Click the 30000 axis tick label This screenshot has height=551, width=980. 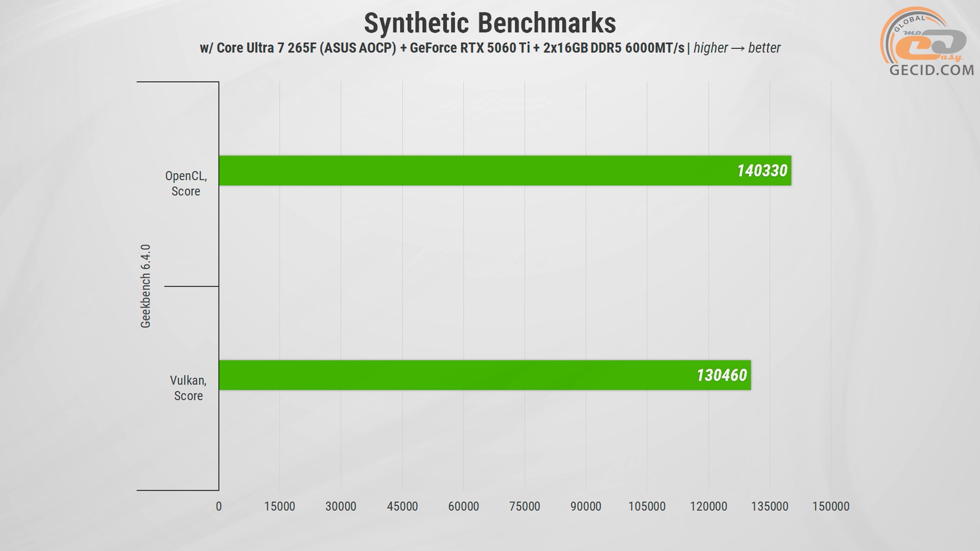click(341, 507)
